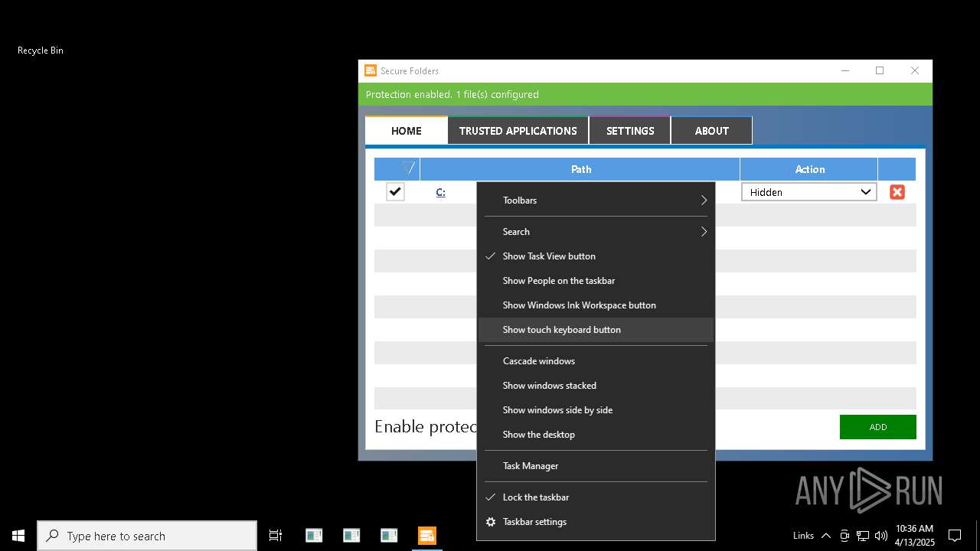The height and width of the screenshot is (551, 980).
Task: Click the green ADD button
Action: (x=878, y=427)
